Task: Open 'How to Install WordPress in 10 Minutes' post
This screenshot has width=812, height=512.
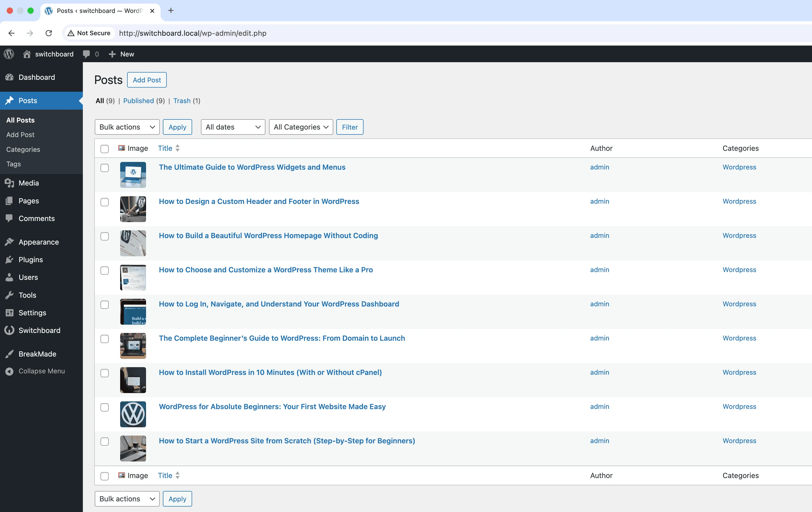Action: (x=270, y=372)
